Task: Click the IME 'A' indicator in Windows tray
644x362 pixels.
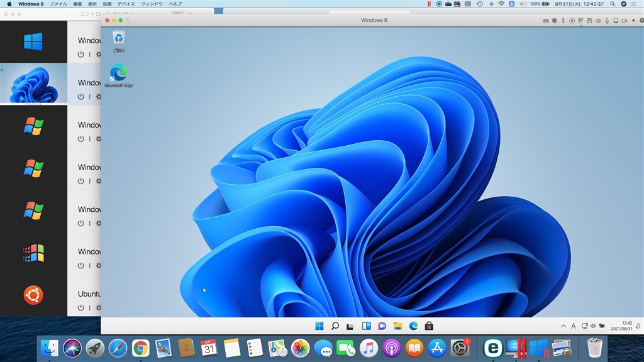Action: (574, 326)
